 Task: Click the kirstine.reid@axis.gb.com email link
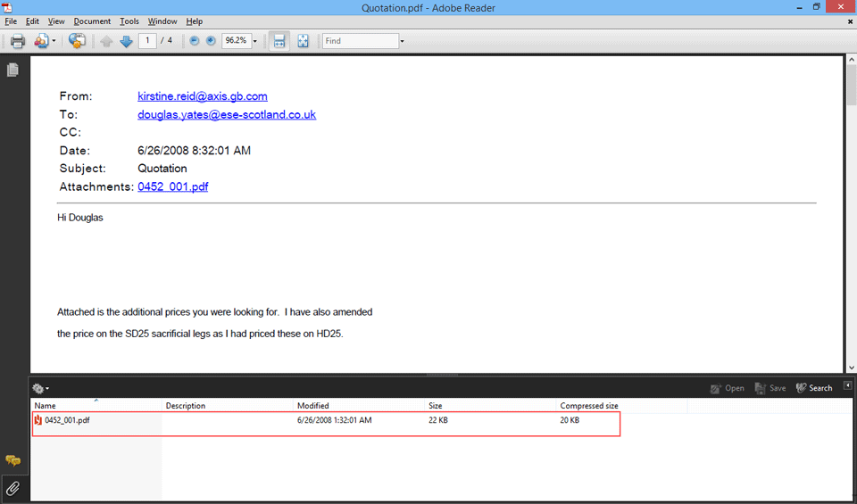point(202,96)
